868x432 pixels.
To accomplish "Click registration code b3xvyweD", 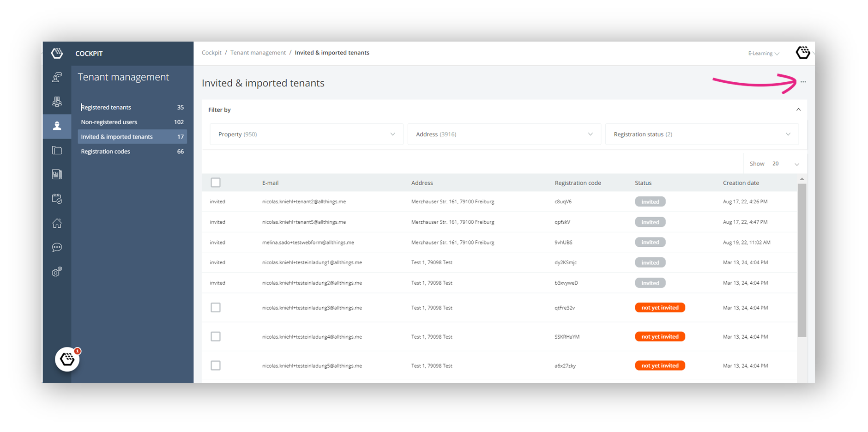I will pyautogui.click(x=566, y=283).
